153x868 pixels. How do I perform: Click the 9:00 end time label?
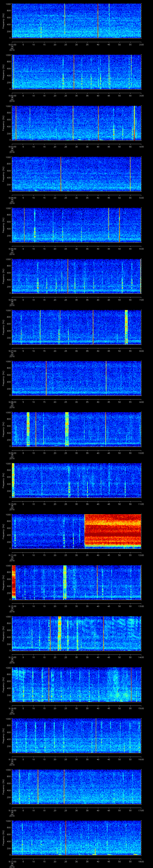point(141,402)
